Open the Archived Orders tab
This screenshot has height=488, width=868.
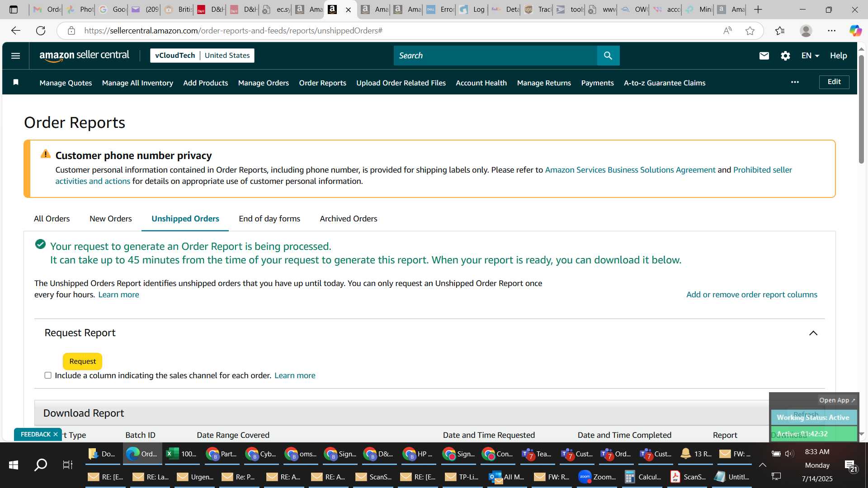click(x=349, y=219)
